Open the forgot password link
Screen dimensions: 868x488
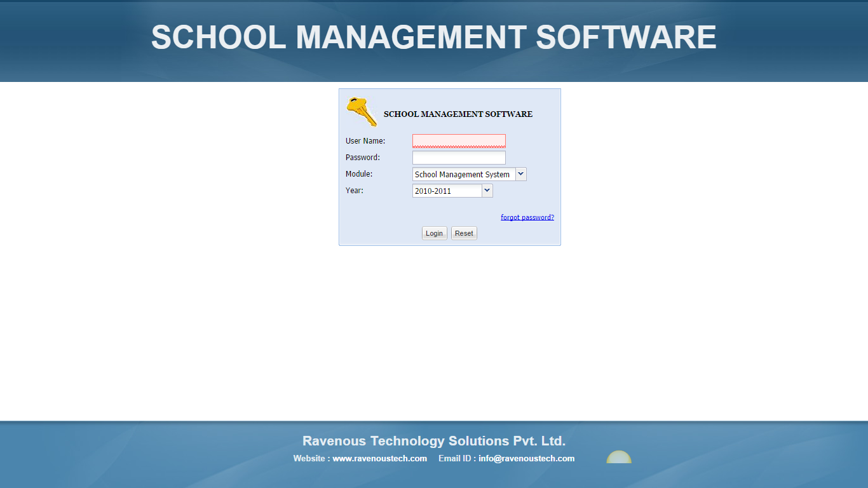coord(527,217)
